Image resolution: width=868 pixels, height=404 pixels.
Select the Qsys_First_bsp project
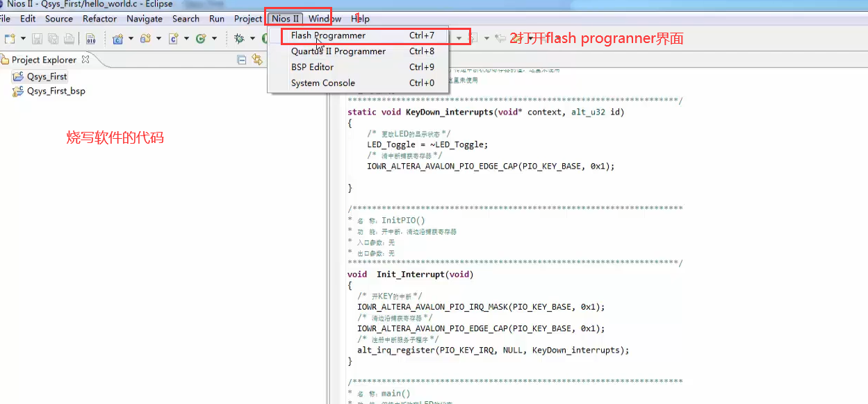tap(56, 91)
